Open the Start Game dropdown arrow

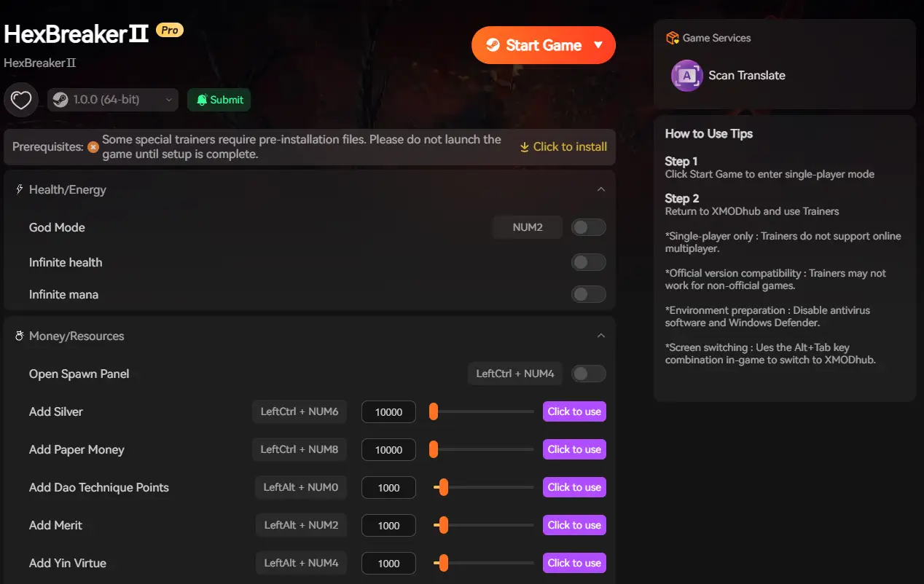click(x=598, y=45)
